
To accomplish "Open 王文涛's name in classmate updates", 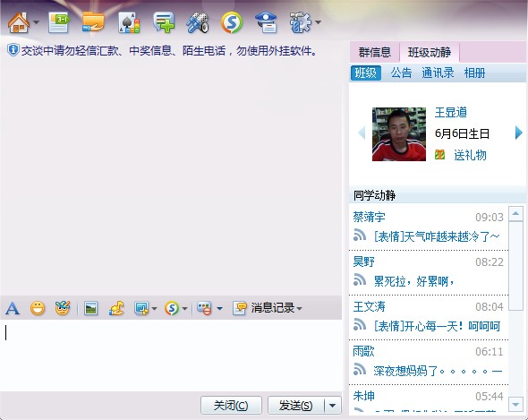I will coord(369,306).
